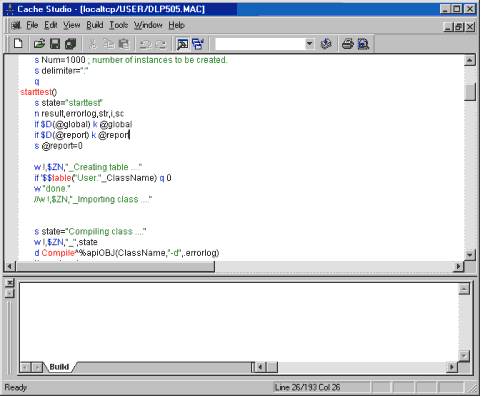481x397 pixels.
Task: Click the editor vertical scrollbar thumb
Action: (469, 92)
